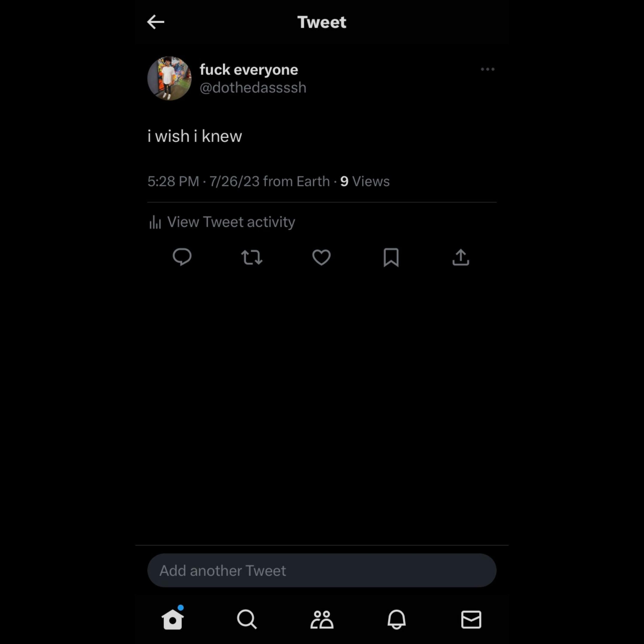Open the Communities people icon
The width and height of the screenshot is (644, 644).
tap(322, 619)
